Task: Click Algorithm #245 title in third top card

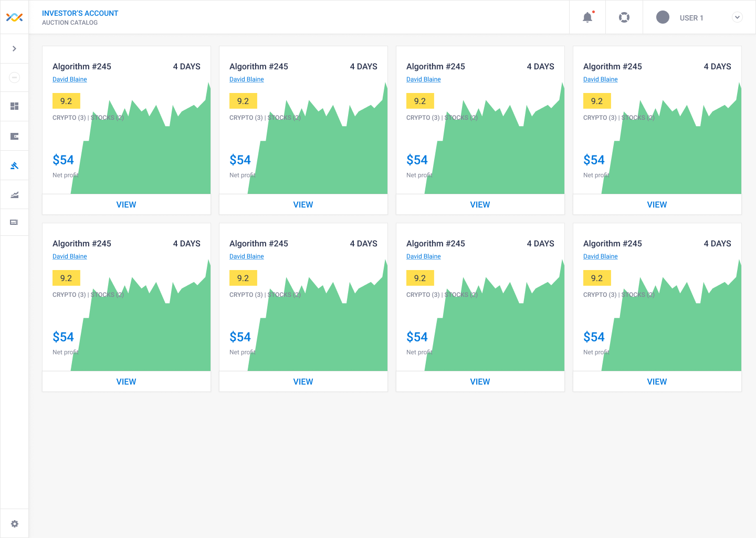Action: click(436, 66)
